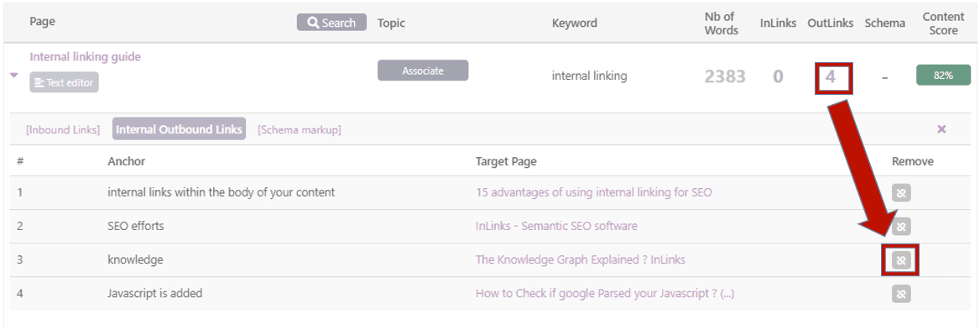Image resolution: width=980 pixels, height=335 pixels.
Task: Click the Target Page column header
Action: (x=506, y=161)
